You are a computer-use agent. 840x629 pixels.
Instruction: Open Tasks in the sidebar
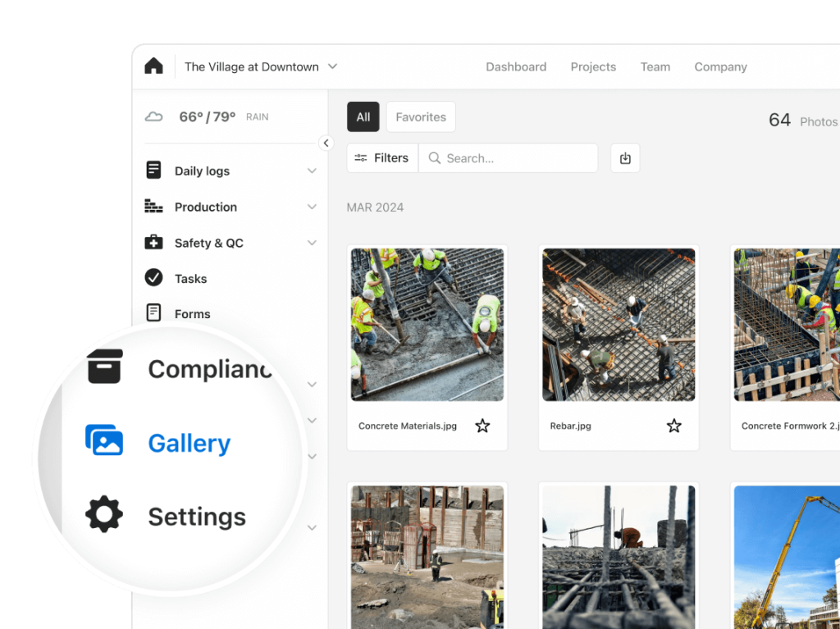pyautogui.click(x=190, y=279)
